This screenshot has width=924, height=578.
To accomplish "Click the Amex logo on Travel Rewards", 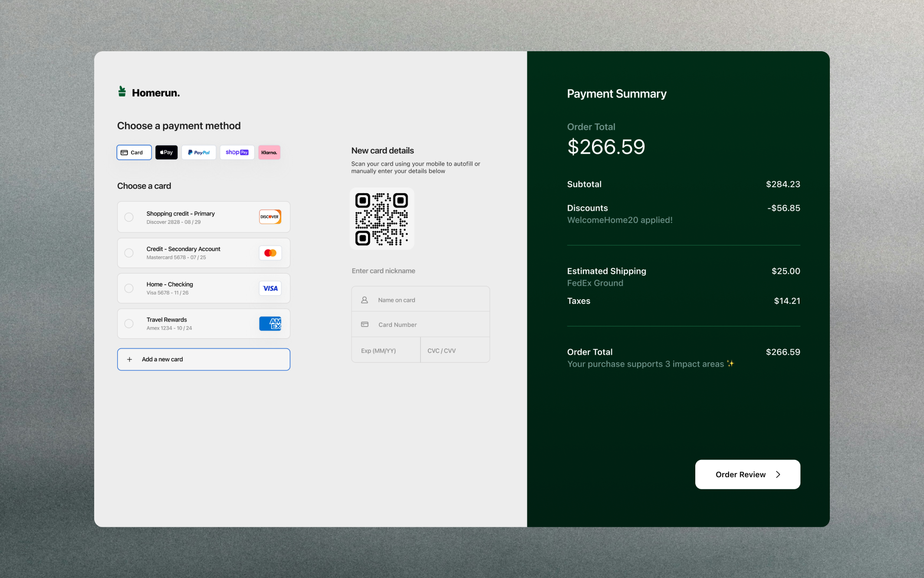I will click(270, 323).
